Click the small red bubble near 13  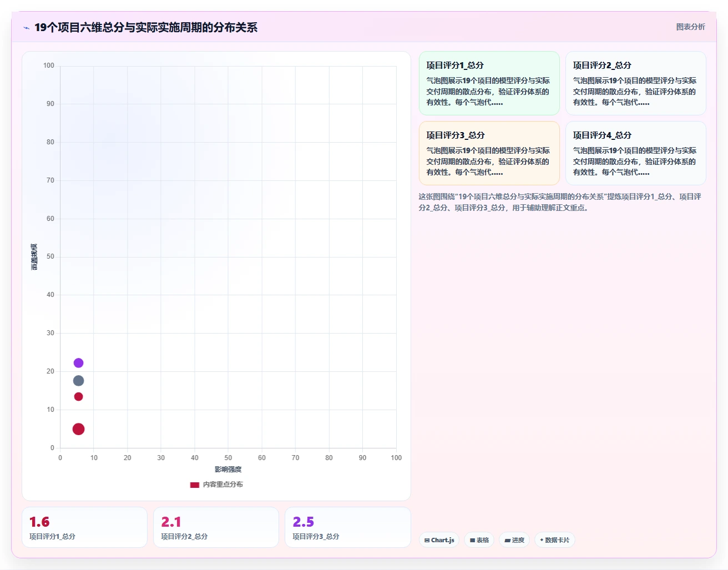[x=78, y=397]
